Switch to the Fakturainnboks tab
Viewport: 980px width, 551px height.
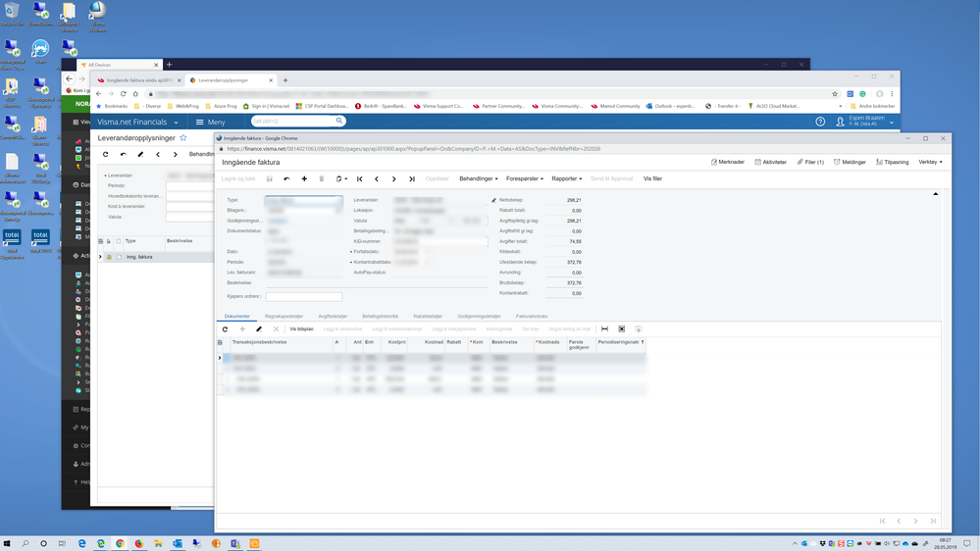532,316
